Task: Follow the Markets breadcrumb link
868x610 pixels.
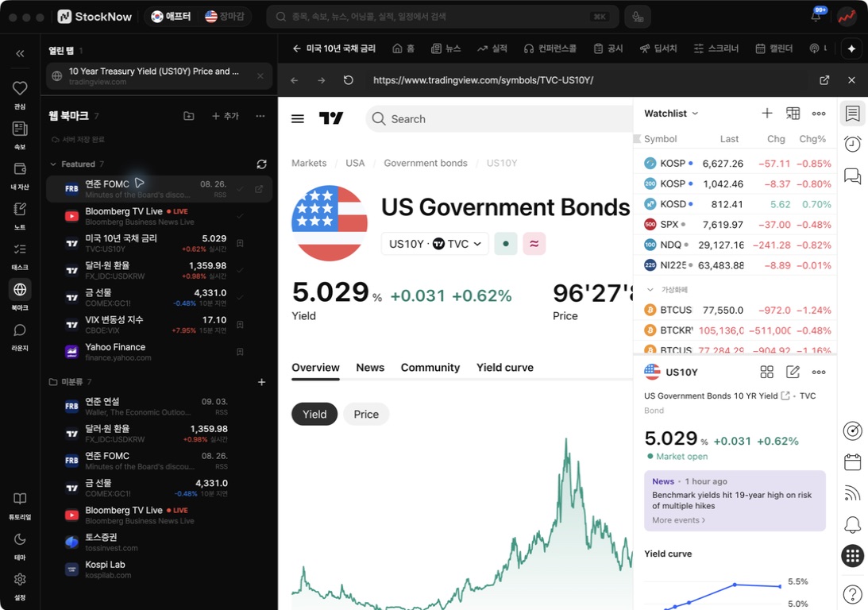Action: [x=309, y=163]
